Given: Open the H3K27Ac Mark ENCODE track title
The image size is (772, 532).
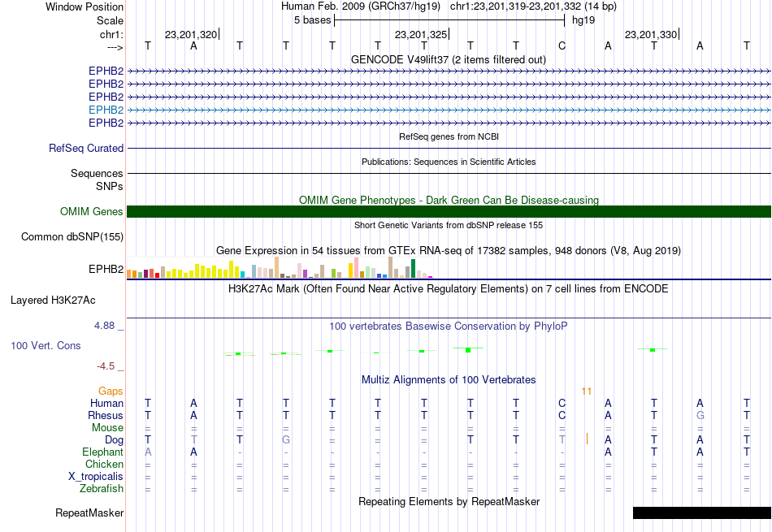Looking at the screenshot, I should (449, 288).
